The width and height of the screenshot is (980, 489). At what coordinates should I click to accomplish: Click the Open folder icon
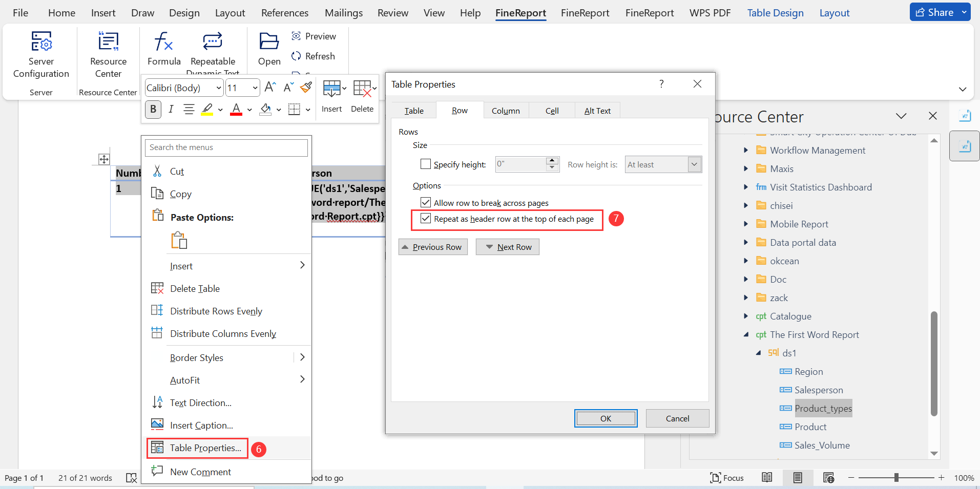[x=269, y=41]
